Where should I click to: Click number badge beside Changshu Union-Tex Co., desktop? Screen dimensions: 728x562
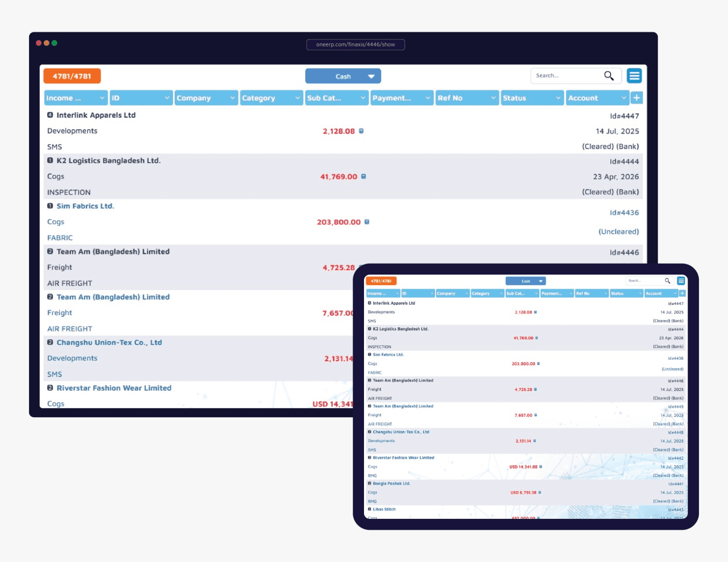[x=50, y=342]
